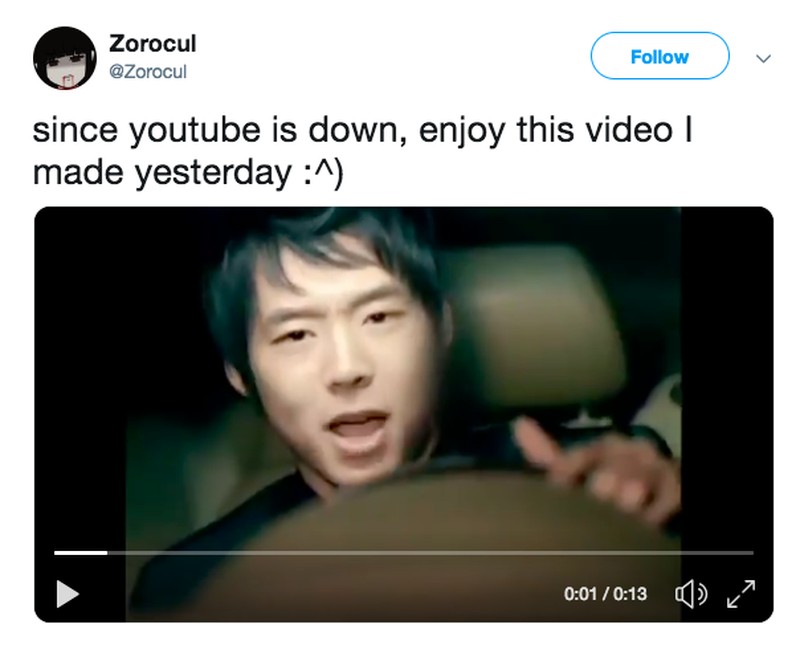Image resolution: width=800 pixels, height=645 pixels.
Task: Open the tweet options chevron beside Follow
Action: pos(763,58)
